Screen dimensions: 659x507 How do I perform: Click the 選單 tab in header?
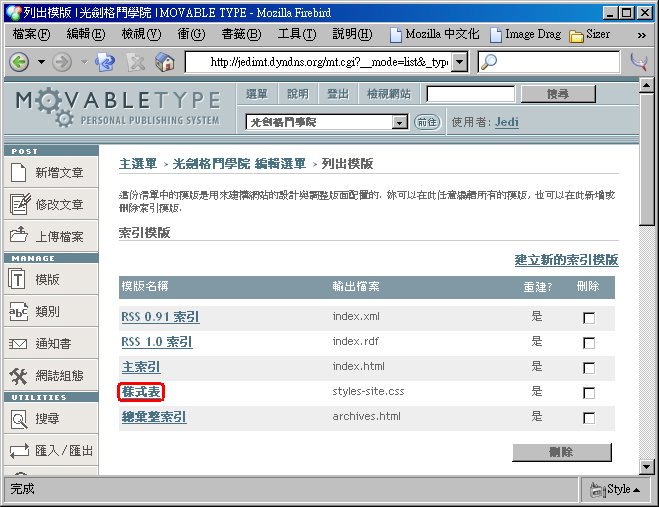coord(257,94)
